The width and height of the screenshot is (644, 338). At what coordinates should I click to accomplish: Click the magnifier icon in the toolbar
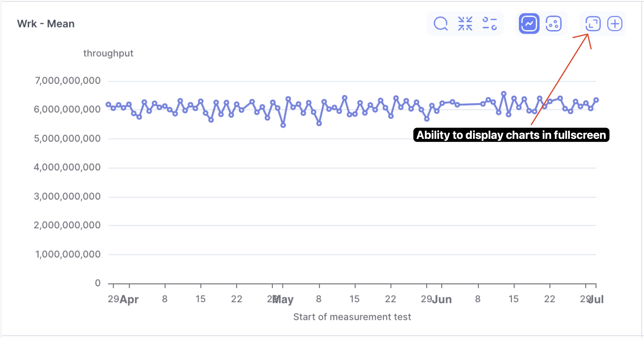[441, 23]
